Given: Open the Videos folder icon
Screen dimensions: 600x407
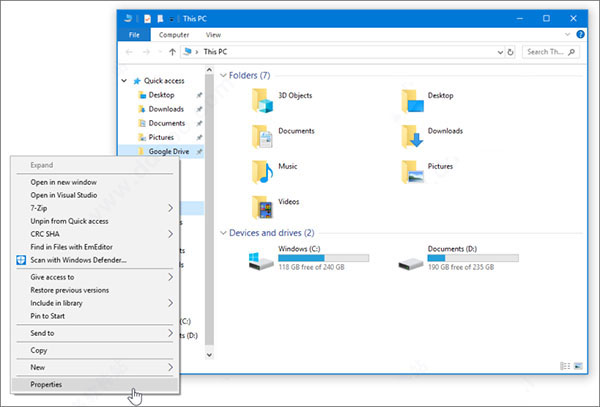Looking at the screenshot, I should [x=262, y=206].
